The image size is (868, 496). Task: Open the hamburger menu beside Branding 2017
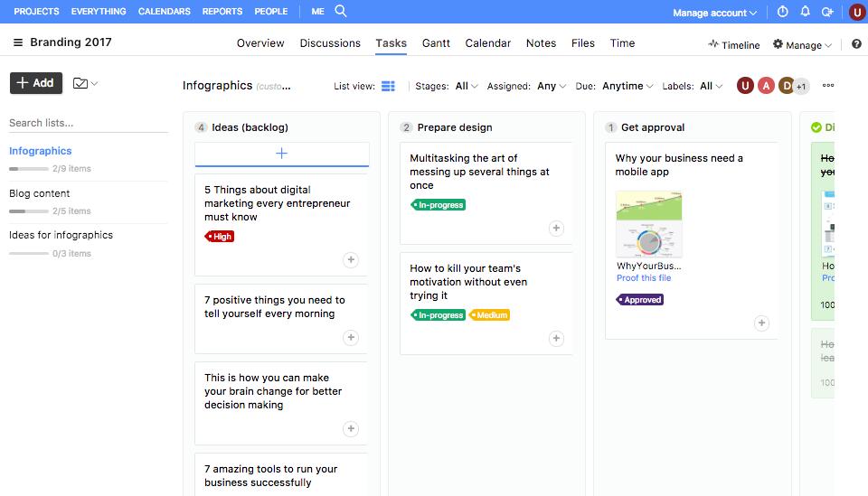click(x=18, y=42)
